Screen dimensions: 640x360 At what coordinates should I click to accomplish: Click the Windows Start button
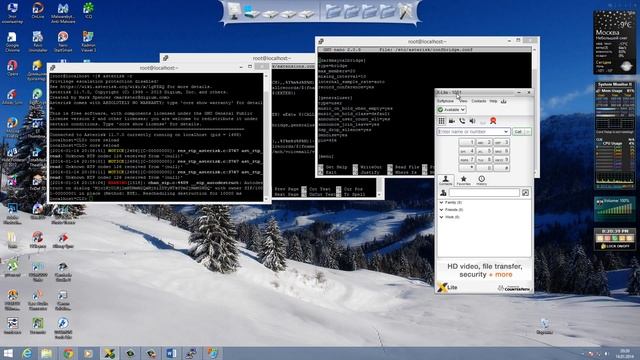8,353
